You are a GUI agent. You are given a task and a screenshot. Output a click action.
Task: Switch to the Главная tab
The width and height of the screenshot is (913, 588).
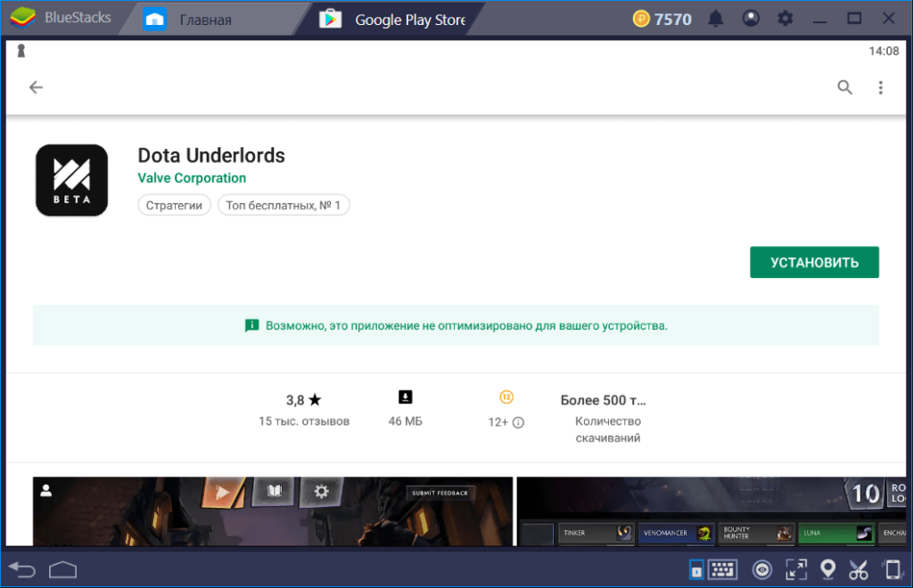[205, 19]
